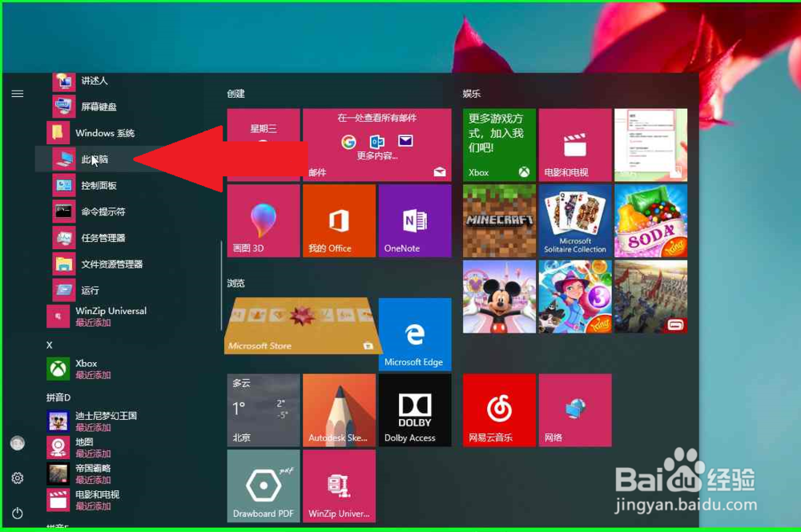This screenshot has height=532, width=801.
Task: Select the 娱乐 tile group header
Action: (x=472, y=94)
